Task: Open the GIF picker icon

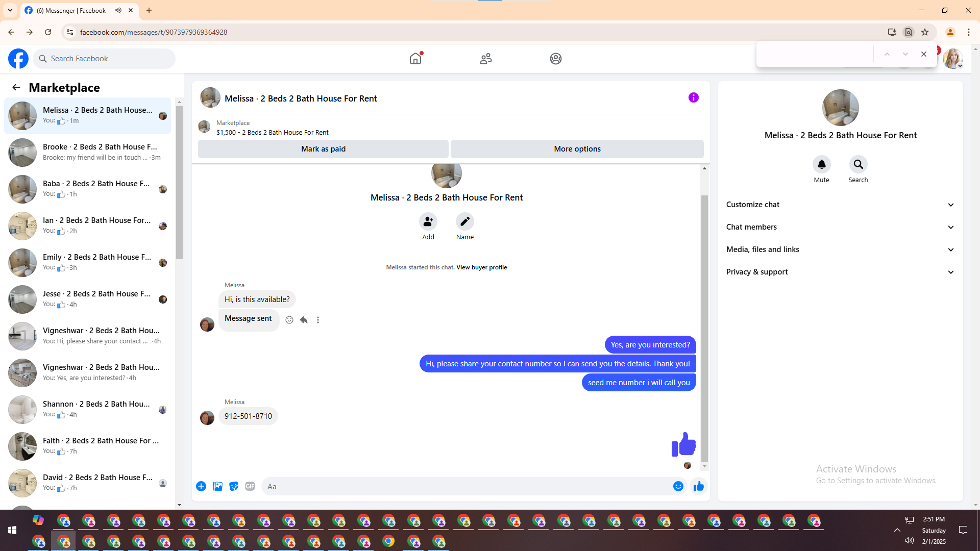Action: click(250, 486)
